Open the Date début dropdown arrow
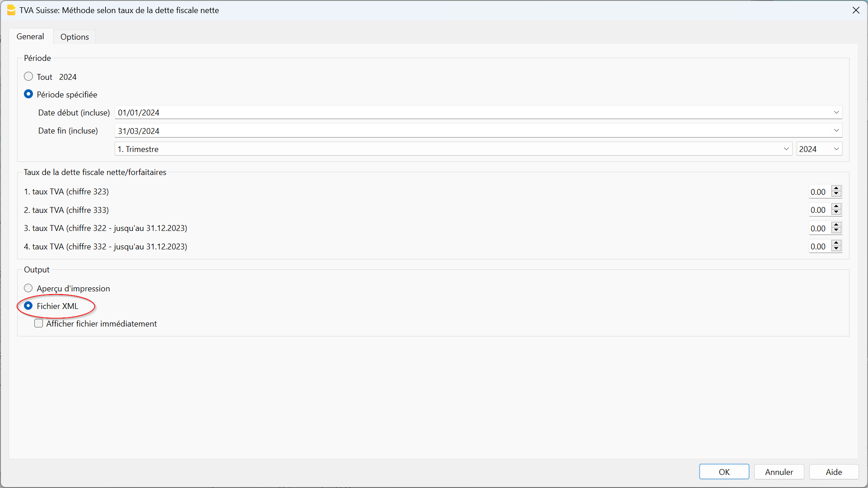 click(x=836, y=112)
